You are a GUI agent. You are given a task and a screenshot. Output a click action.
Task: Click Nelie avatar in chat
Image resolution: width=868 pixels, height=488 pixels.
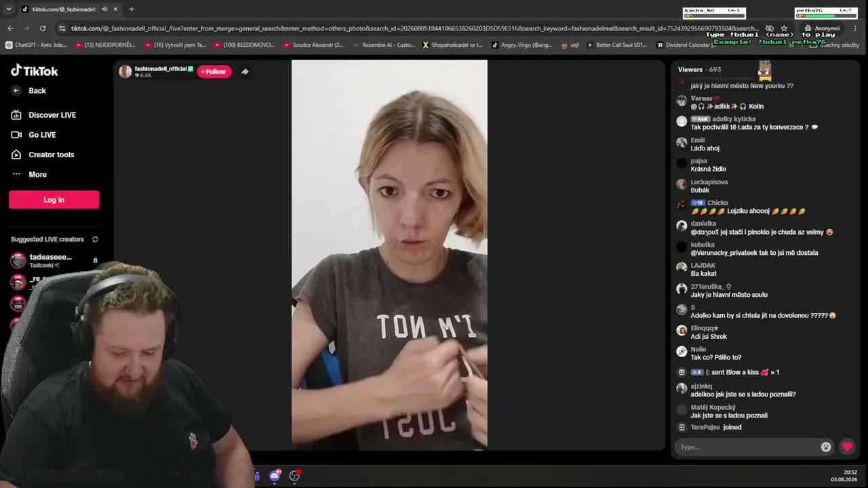[x=682, y=351]
